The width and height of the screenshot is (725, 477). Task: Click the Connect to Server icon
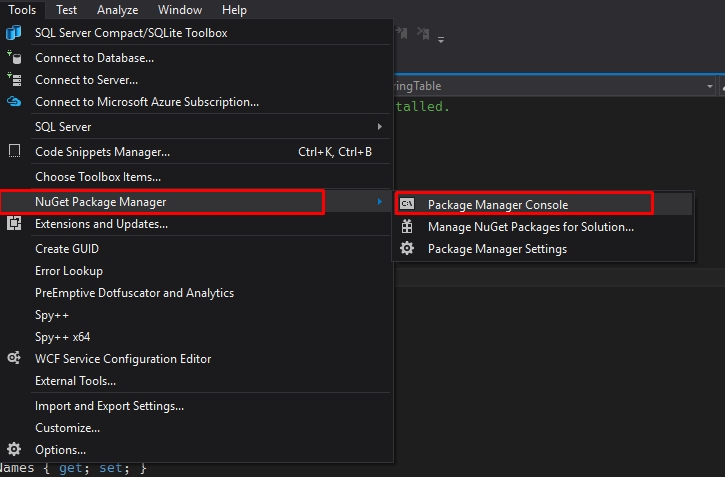[14, 80]
